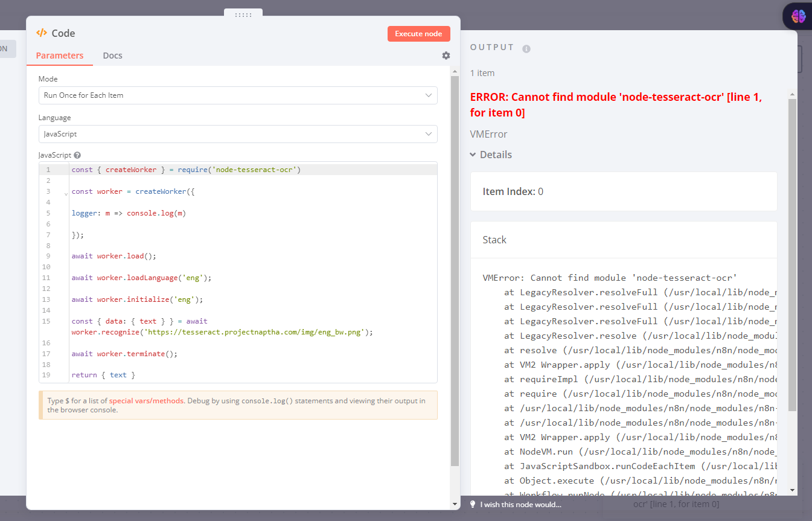Switch to the Parameters tab

59,56
